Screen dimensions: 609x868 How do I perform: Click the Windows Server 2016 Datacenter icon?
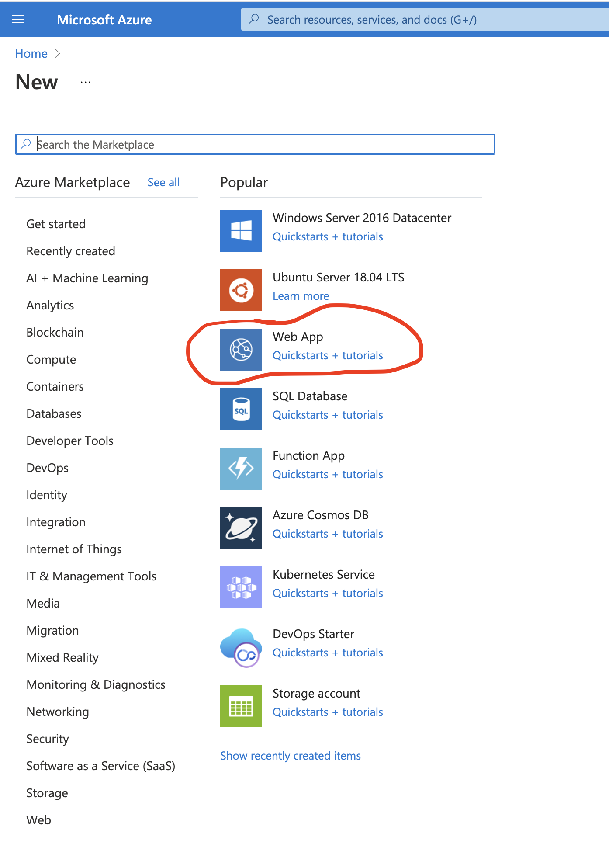click(x=241, y=231)
